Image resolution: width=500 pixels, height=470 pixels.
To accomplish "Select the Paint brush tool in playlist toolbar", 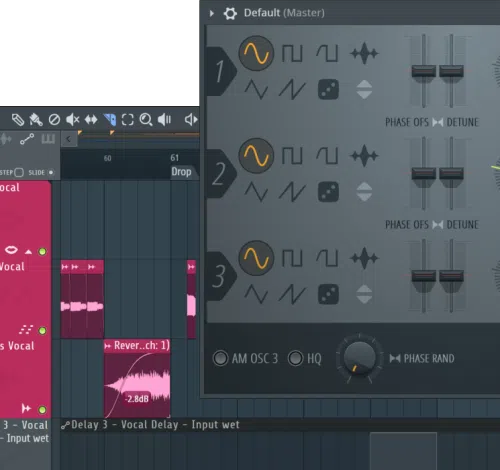I will tap(36, 120).
